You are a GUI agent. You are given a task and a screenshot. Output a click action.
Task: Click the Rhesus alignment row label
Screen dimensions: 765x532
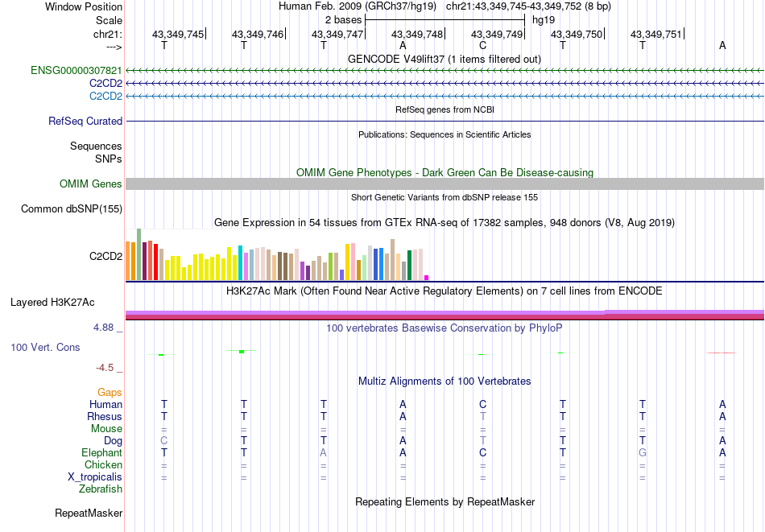tap(105, 416)
